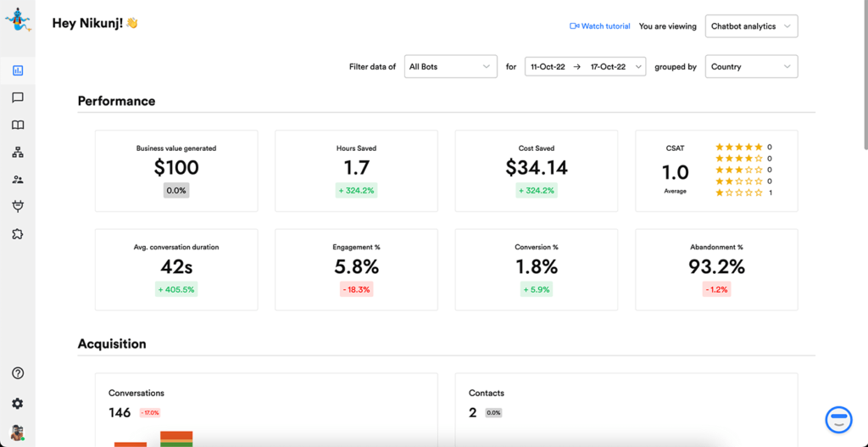The width and height of the screenshot is (868, 447).
Task: Expand the Country grouping dropdown
Action: [751, 66]
